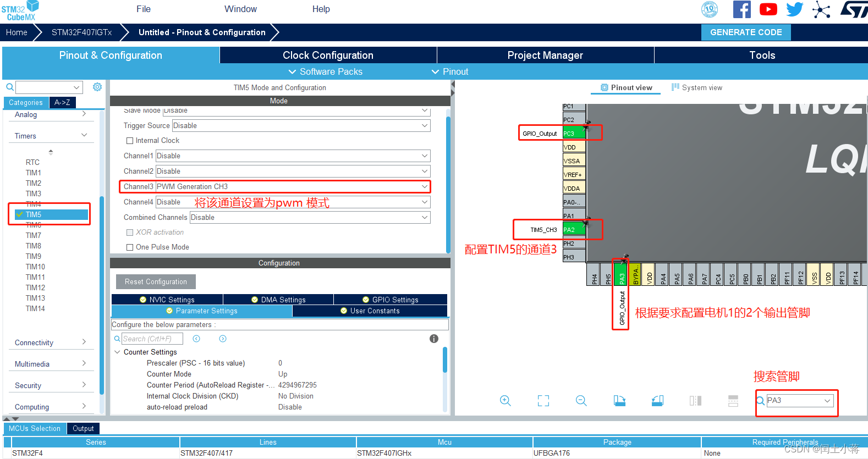Zoom out of the pinout view
This screenshot has height=459, width=868.
click(581, 401)
